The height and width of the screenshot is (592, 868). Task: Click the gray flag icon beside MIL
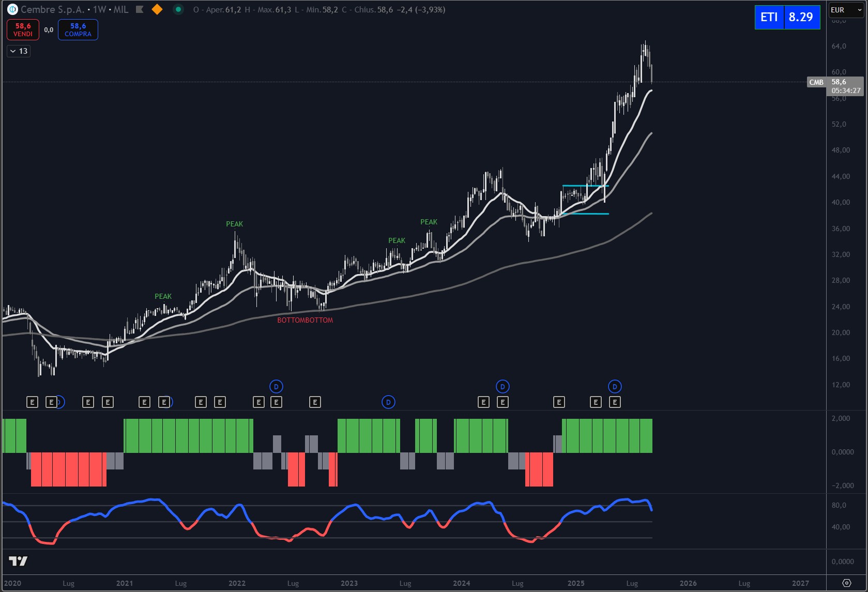pyautogui.click(x=140, y=10)
